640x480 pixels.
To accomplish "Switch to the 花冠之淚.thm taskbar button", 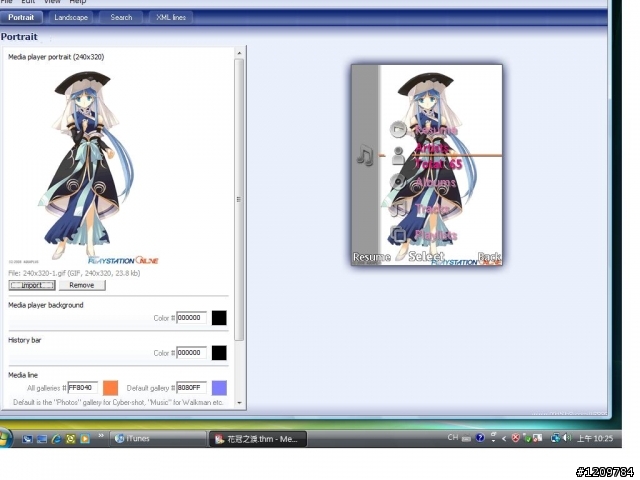I will (x=258, y=439).
